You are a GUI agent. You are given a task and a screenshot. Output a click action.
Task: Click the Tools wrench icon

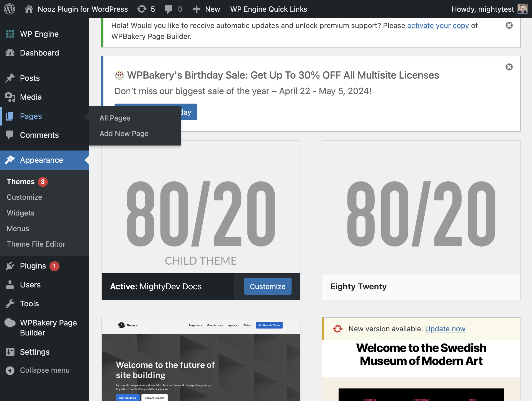coord(10,304)
